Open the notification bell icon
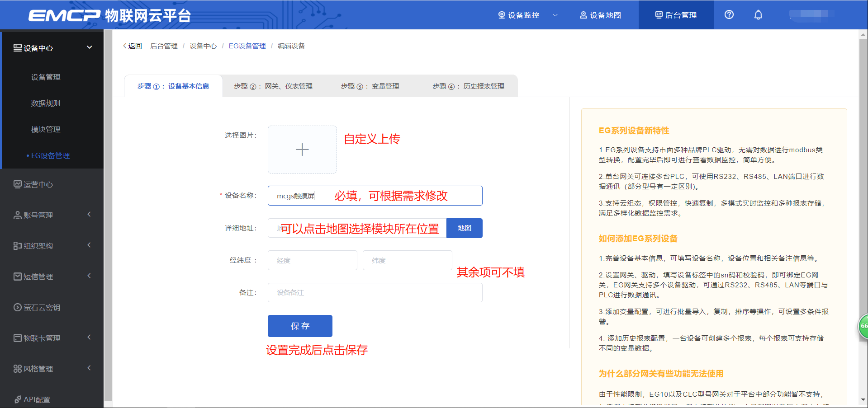The height and width of the screenshot is (408, 868). pos(758,15)
